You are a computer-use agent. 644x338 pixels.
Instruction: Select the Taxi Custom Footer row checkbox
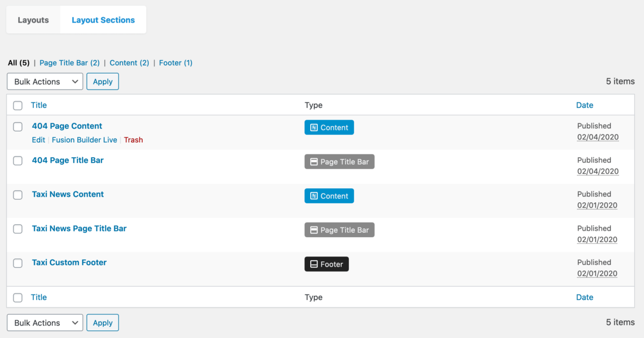(x=18, y=263)
